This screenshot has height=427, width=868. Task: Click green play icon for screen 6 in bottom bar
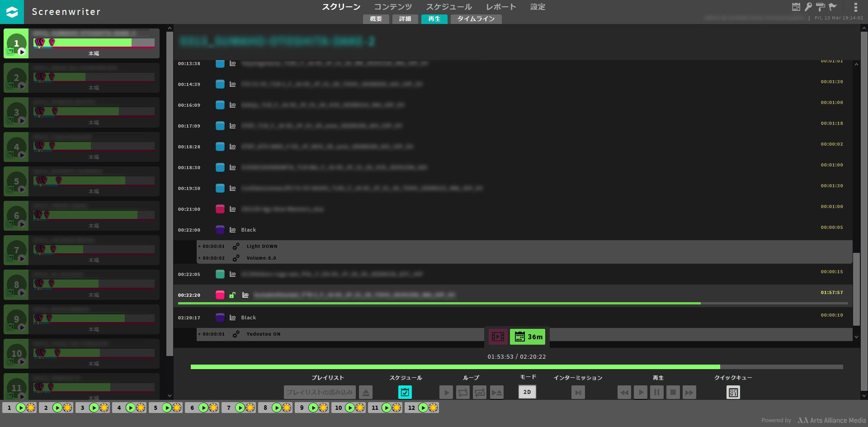[203, 408]
